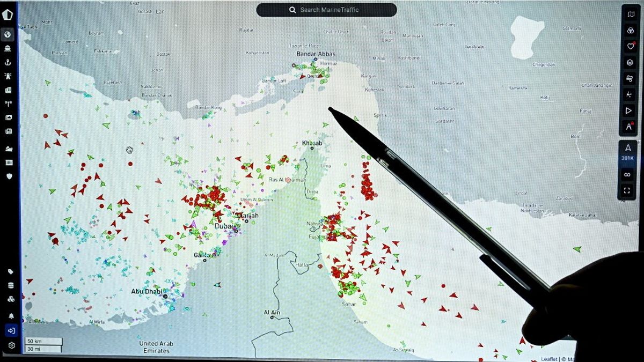Click the fullscreen icon in right toolbar
The width and height of the screenshot is (644, 362).
click(x=627, y=190)
